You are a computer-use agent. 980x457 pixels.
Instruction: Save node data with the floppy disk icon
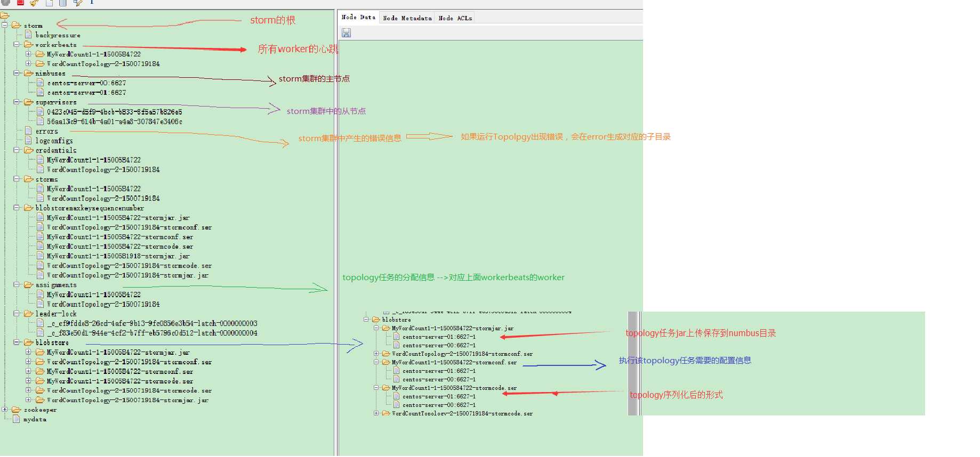[x=346, y=33]
